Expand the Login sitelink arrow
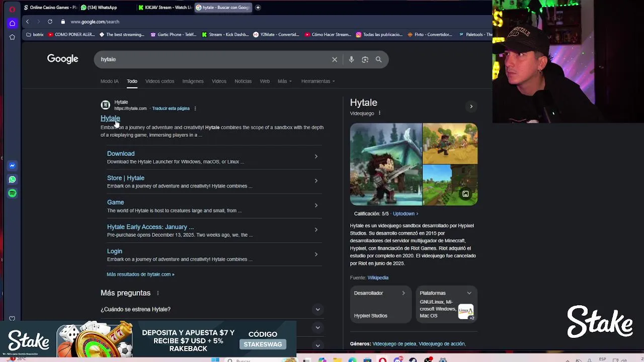Screen dimensions: 644x362 (x=316, y=254)
